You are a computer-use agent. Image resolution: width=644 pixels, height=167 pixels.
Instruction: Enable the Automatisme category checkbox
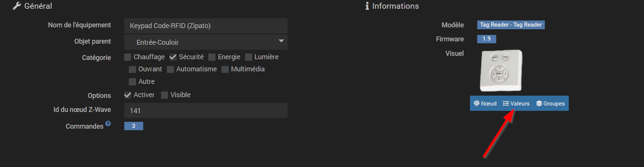(170, 69)
